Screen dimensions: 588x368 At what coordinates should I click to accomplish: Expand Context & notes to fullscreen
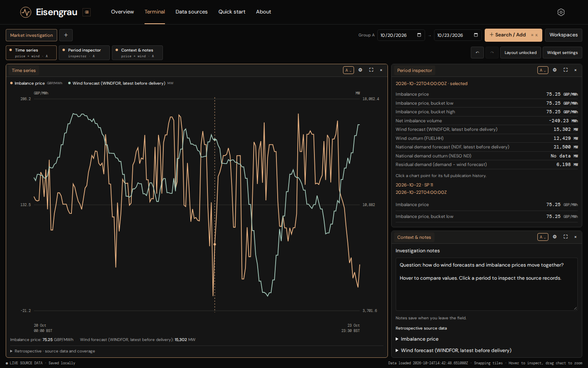(x=566, y=237)
